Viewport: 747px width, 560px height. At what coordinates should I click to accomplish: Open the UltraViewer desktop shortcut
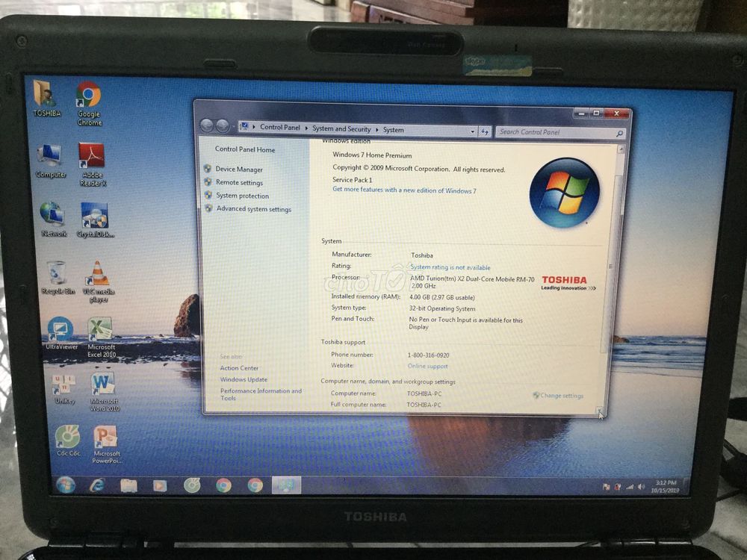[x=61, y=333]
